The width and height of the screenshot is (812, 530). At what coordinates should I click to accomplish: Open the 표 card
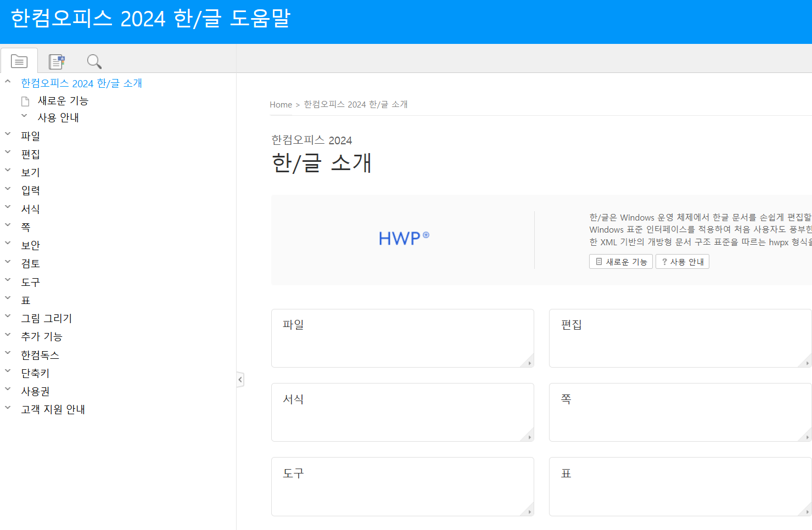tap(680, 487)
